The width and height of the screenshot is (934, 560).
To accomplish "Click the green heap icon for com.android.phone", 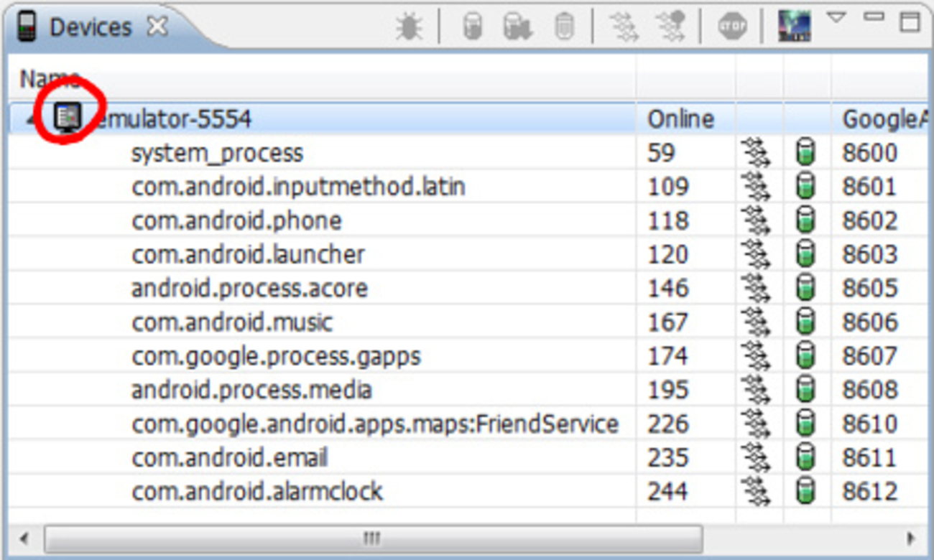I will (x=805, y=220).
